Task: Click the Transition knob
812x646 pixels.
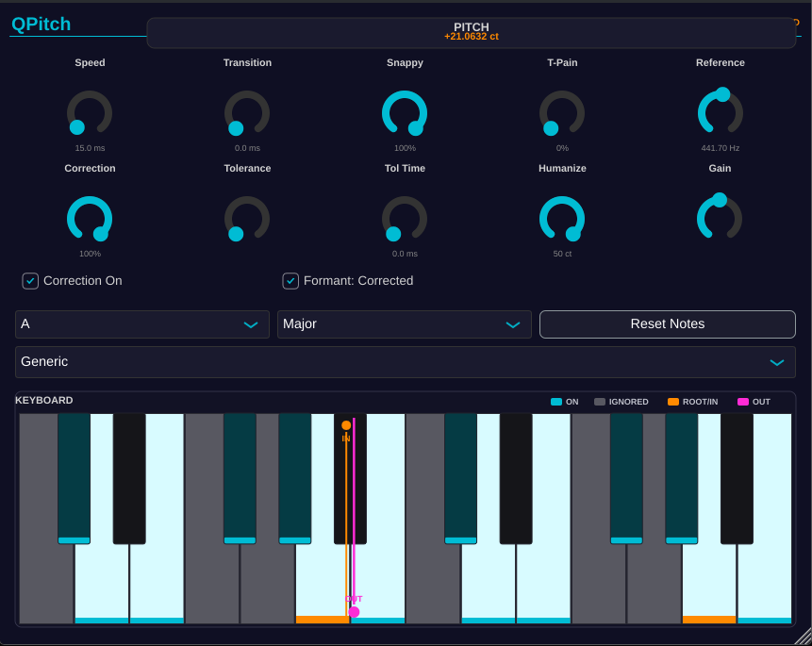Action: tap(247, 113)
